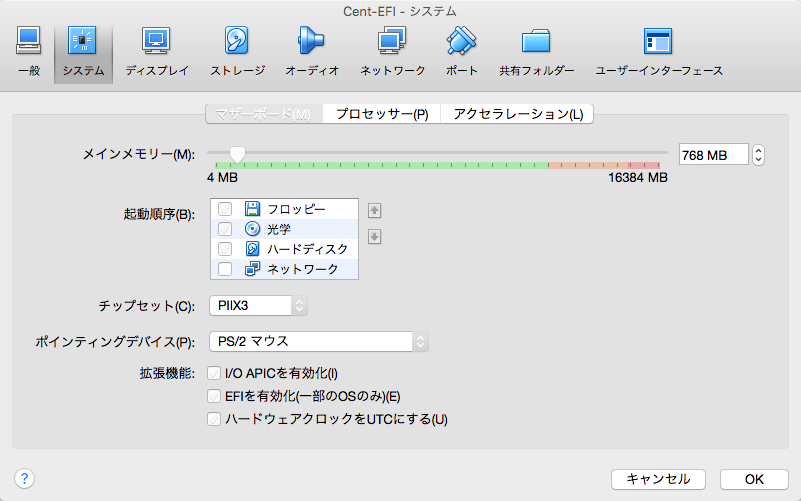This screenshot has width=801, height=501.
Task: Toggle the 光学 boot checkbox
Action: [x=225, y=229]
